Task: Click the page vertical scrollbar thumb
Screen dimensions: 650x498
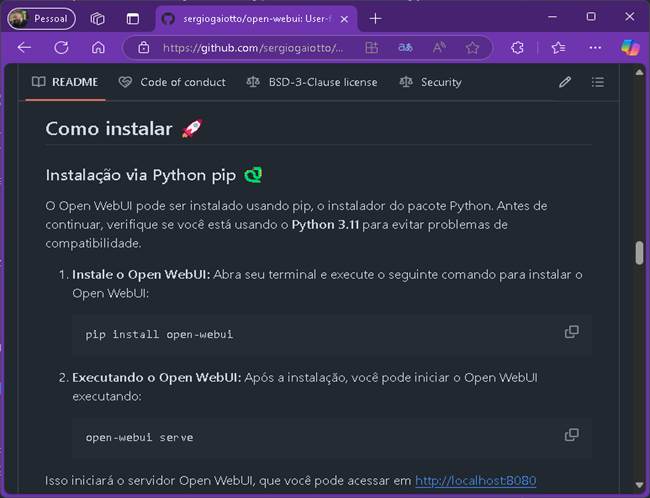Action: click(639, 252)
